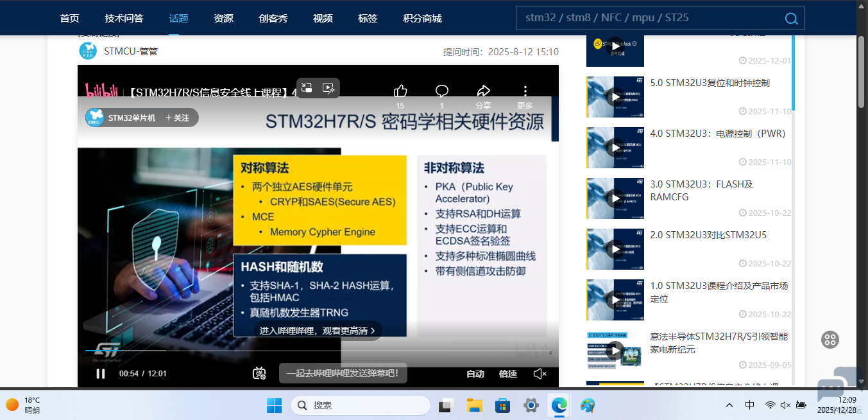Play 4.0 STM32U3：电源控制 thumbnail
The width and height of the screenshot is (868, 420).
point(615,148)
